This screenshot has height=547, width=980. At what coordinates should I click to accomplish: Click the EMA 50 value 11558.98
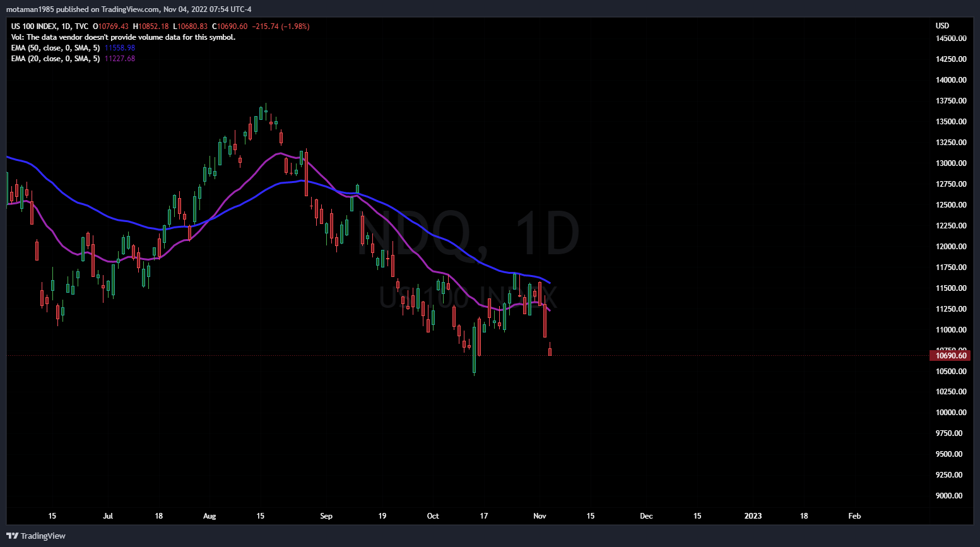[x=120, y=48]
